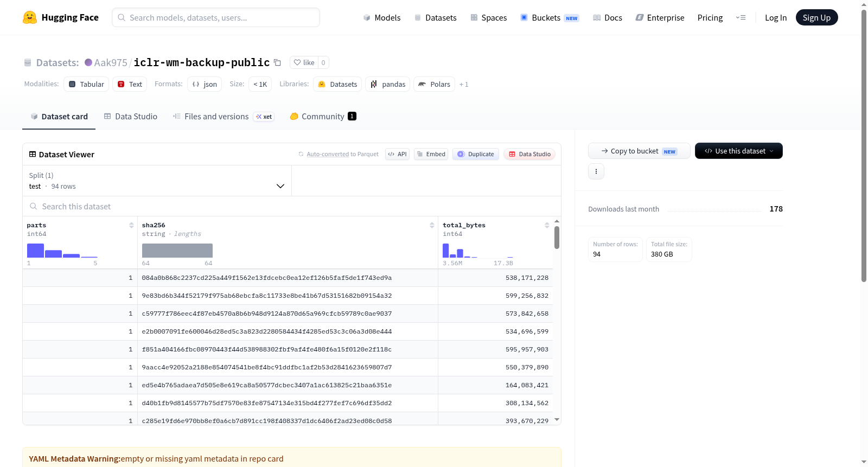Open the API button in viewer

[397, 154]
